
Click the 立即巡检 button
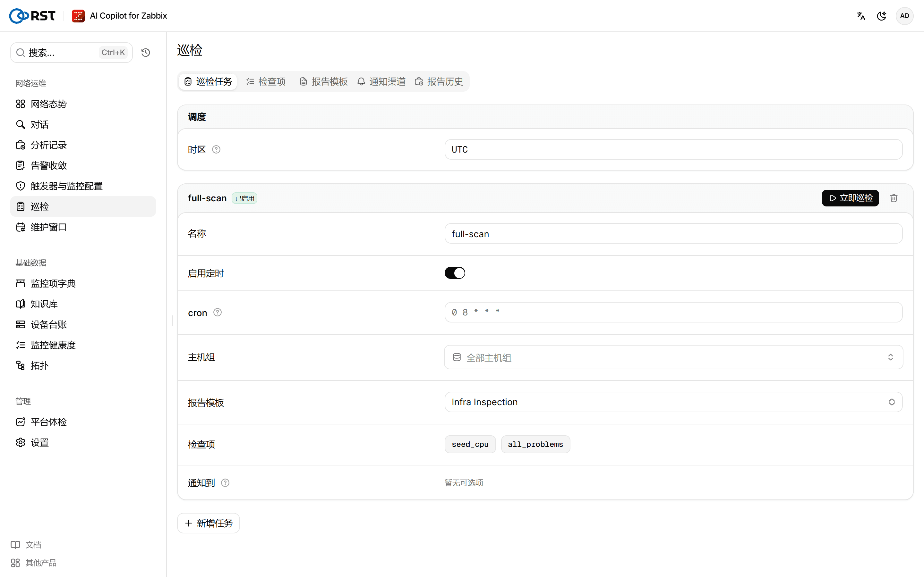(850, 198)
